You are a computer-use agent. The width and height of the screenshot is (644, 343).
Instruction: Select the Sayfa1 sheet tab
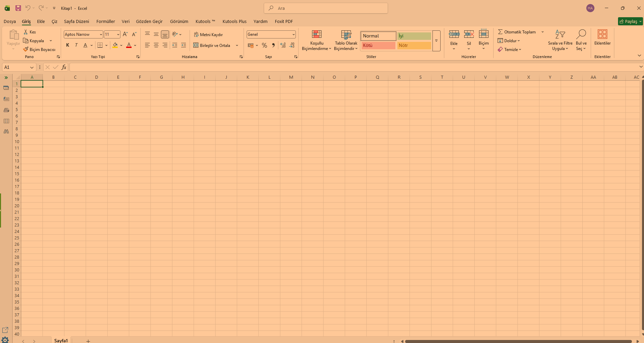pyautogui.click(x=61, y=340)
